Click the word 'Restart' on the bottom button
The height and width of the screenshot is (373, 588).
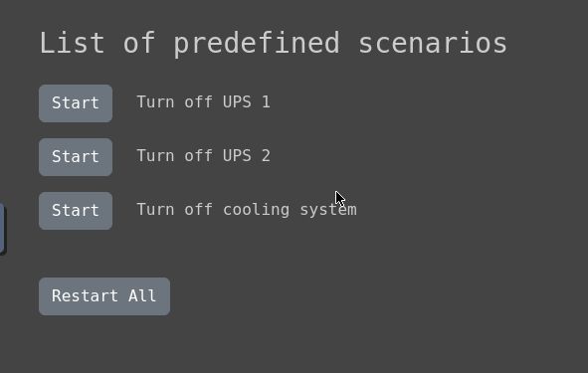point(86,295)
